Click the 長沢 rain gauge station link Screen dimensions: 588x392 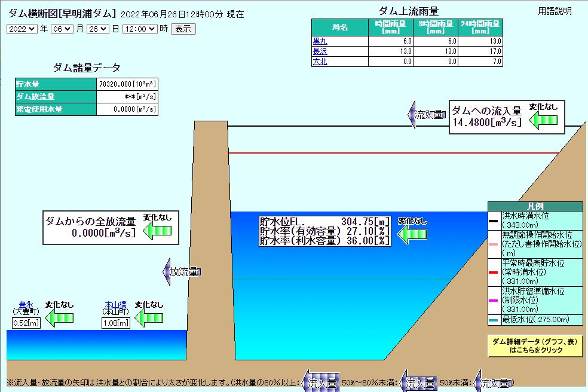pyautogui.click(x=321, y=51)
